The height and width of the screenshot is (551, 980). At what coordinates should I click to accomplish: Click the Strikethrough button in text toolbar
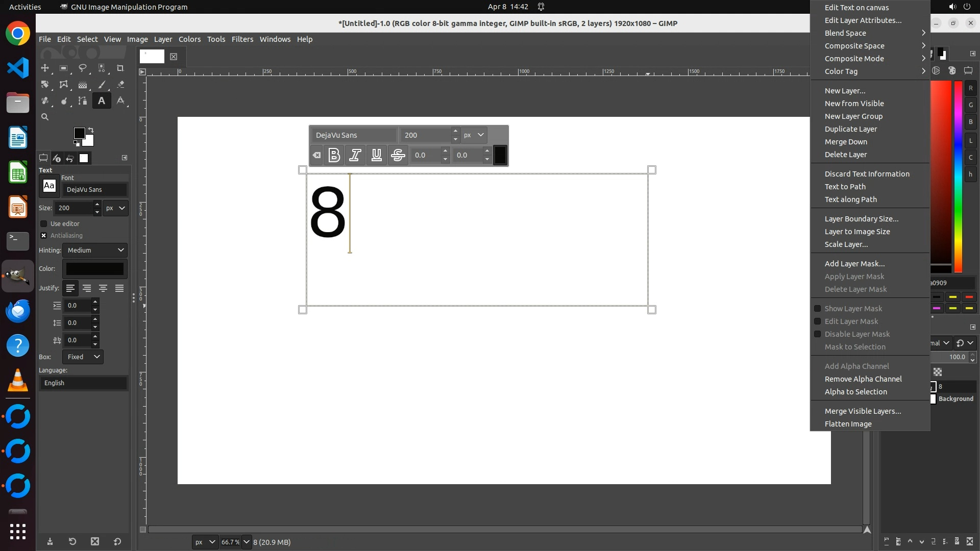pos(398,155)
